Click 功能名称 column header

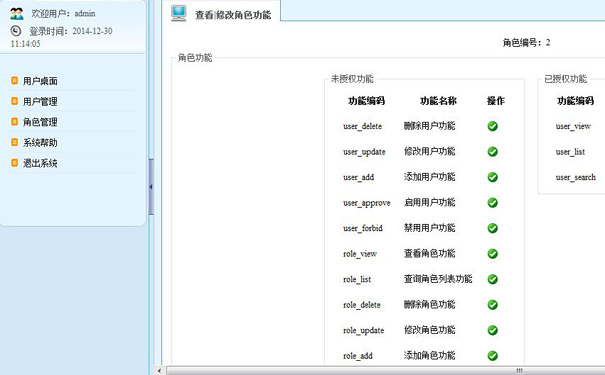pos(438,101)
